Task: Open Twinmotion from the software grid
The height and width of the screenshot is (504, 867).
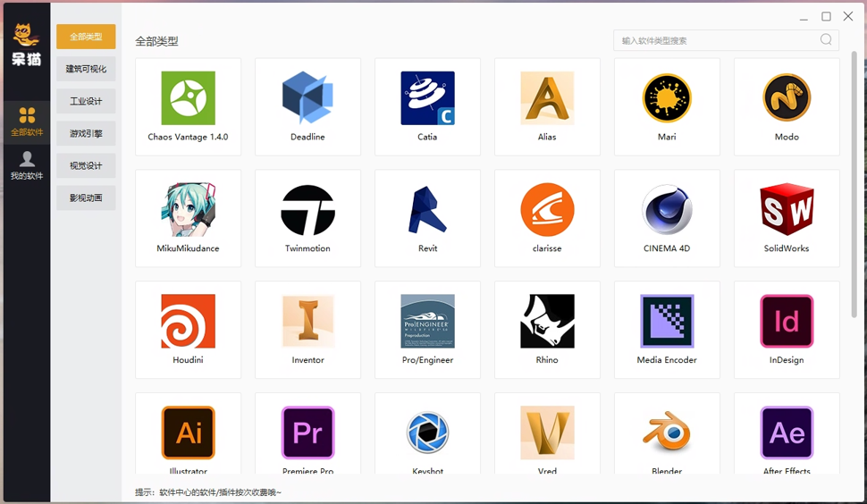Action: [x=307, y=210]
